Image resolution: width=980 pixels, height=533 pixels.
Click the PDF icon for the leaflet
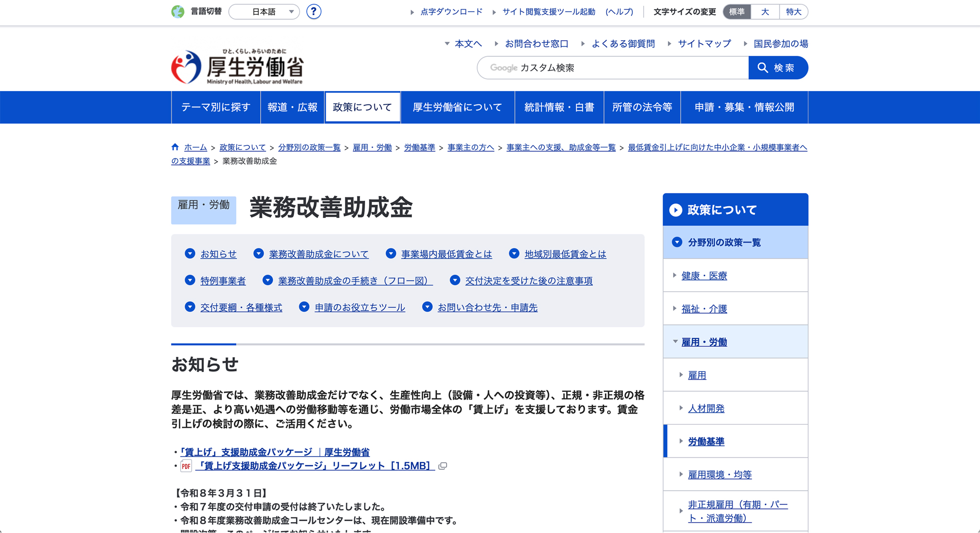(186, 466)
